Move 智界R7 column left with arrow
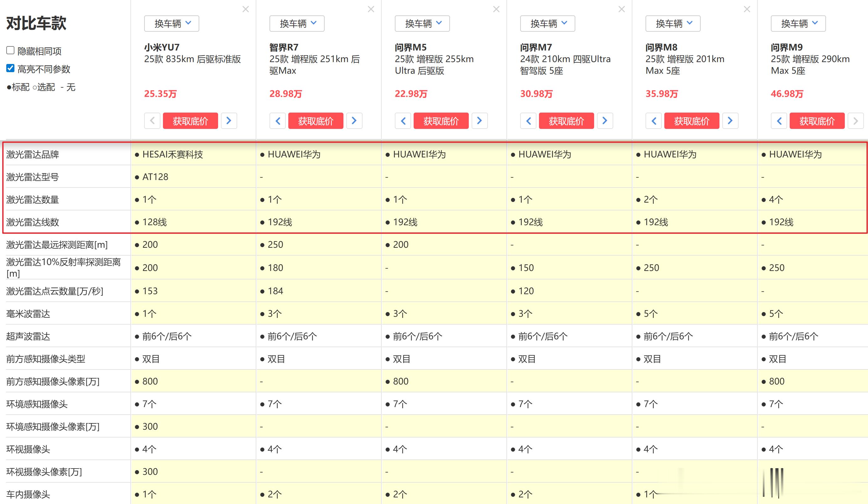 click(x=278, y=121)
